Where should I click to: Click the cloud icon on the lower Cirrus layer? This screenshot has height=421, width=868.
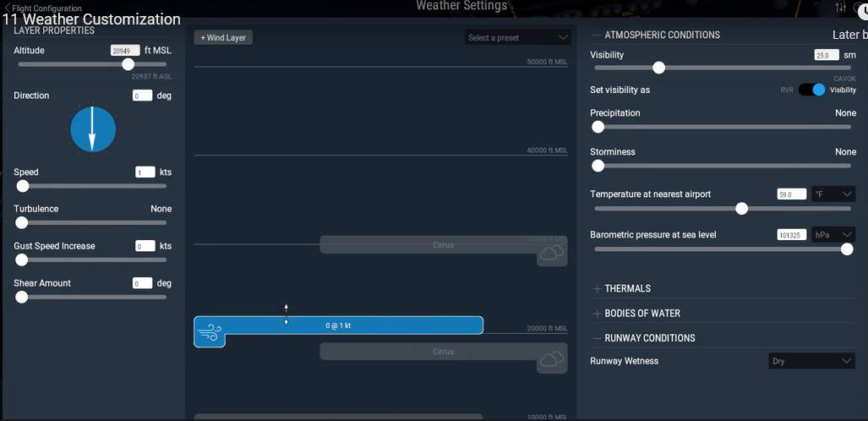[x=551, y=359]
